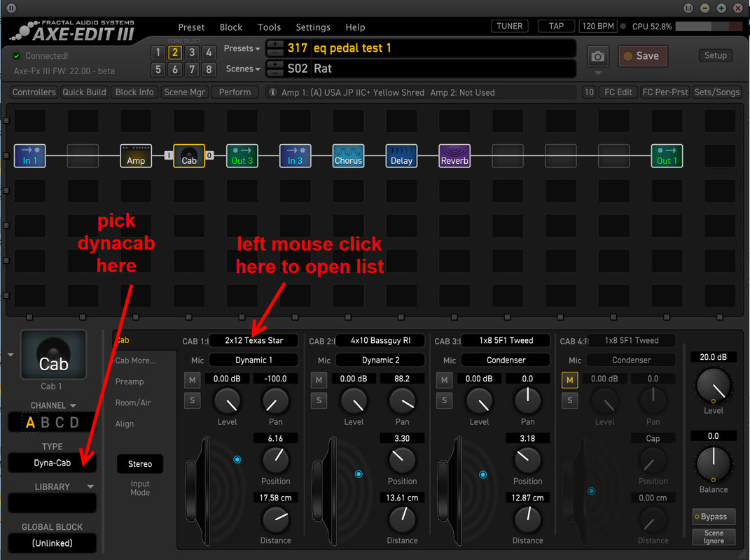The height and width of the screenshot is (560, 750).
Task: Click the scene increment plus button
Action: 275,64
